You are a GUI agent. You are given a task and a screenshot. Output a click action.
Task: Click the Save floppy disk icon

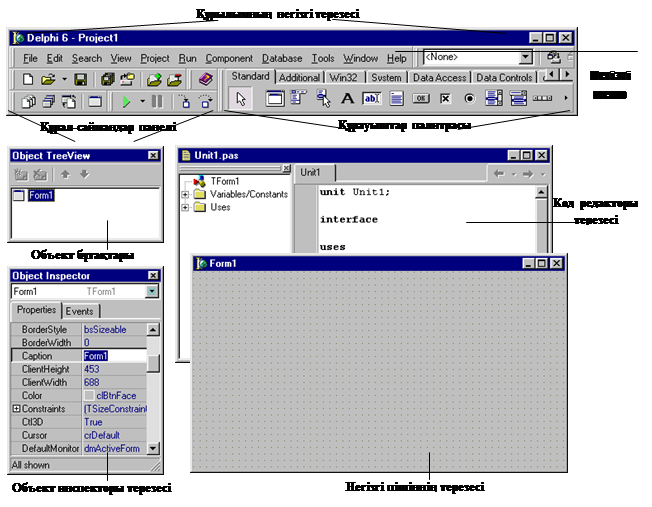tap(80, 79)
